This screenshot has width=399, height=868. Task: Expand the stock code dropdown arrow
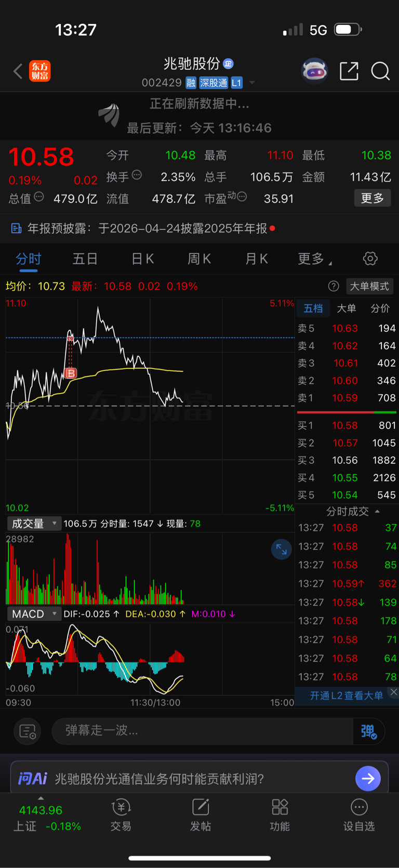click(252, 83)
